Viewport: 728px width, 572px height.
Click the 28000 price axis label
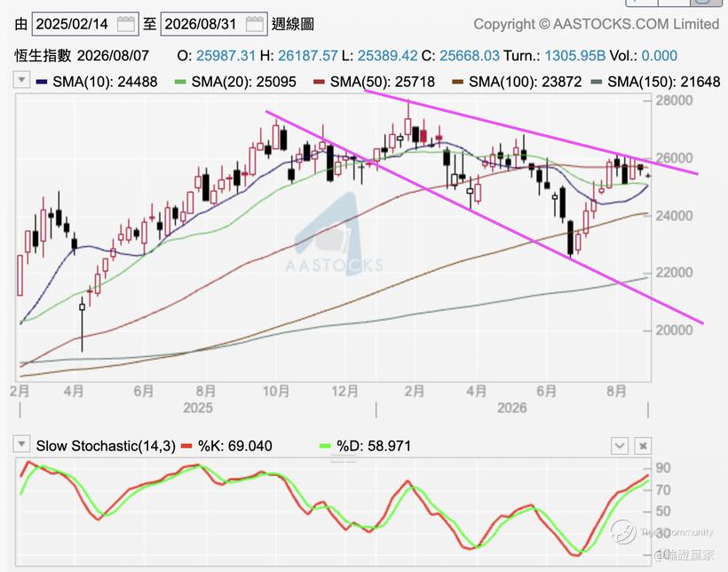[x=674, y=100]
